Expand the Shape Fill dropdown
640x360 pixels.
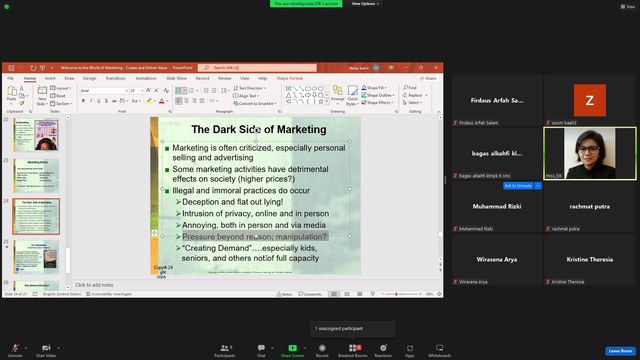coord(374,88)
